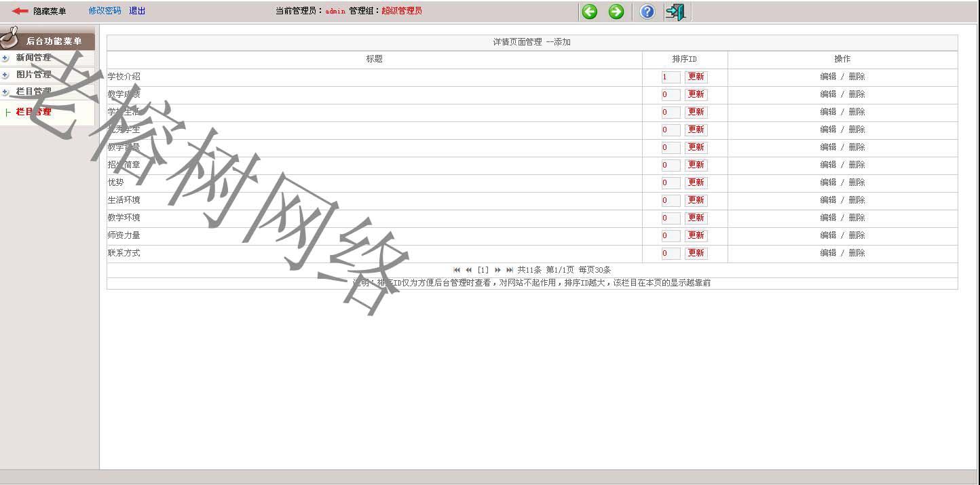Edit the 优秀学生 page via 编辑
The height and width of the screenshot is (485, 980).
coord(828,130)
